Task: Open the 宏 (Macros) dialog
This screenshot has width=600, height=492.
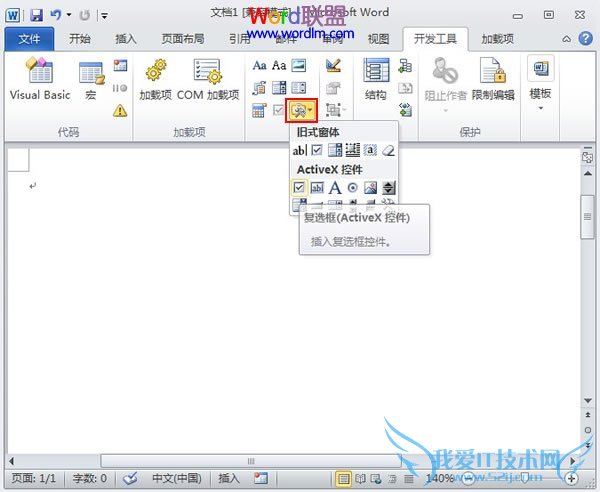Action: point(91,79)
